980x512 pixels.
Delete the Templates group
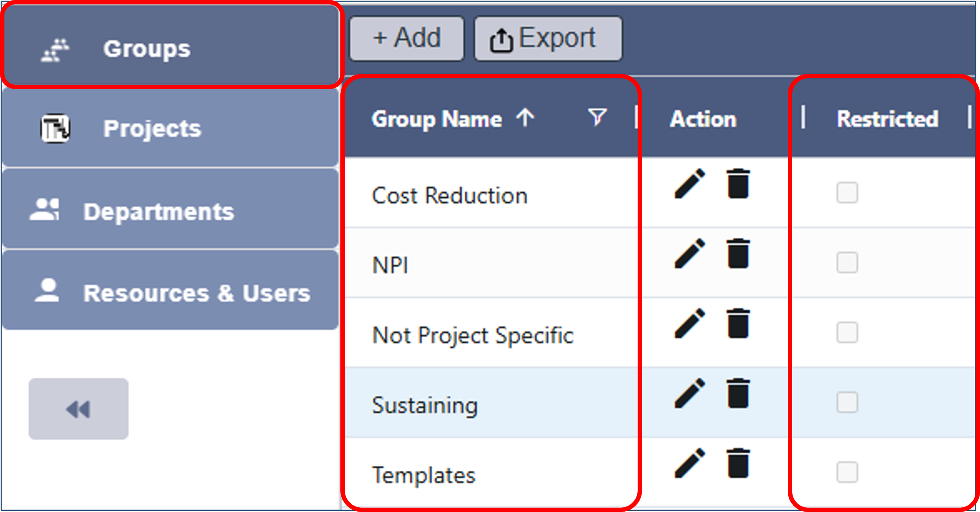[737, 463]
